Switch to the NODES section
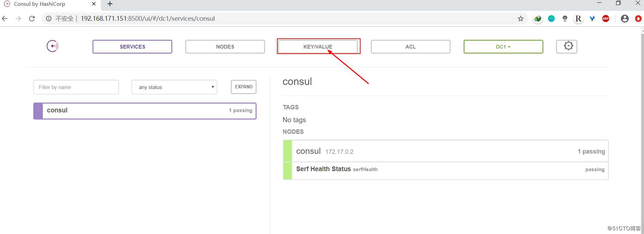644x234 pixels. click(x=225, y=47)
